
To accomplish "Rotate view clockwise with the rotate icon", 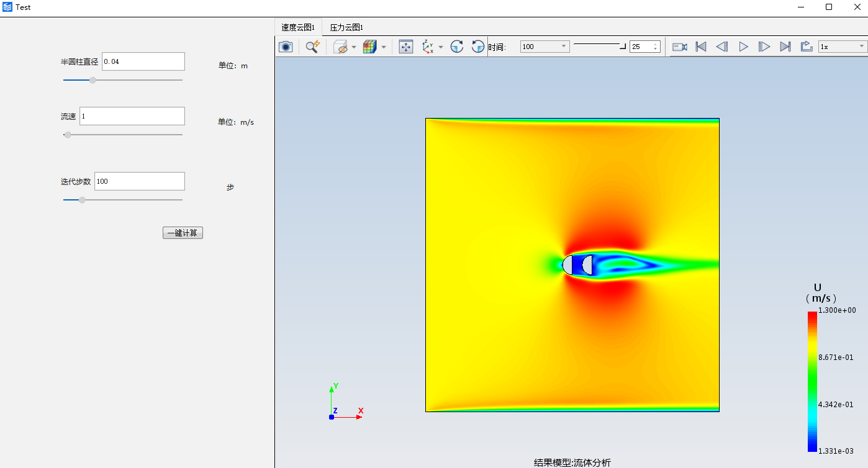I will pyautogui.click(x=457, y=47).
